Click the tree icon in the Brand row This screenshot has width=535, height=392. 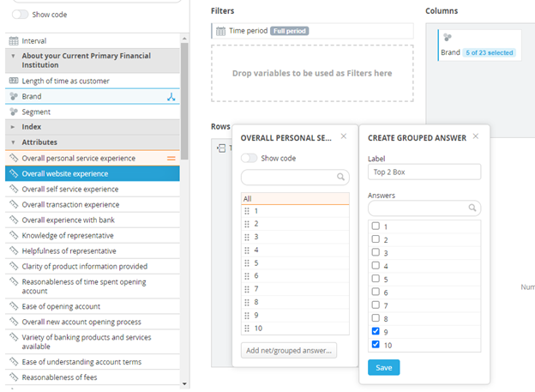(171, 97)
